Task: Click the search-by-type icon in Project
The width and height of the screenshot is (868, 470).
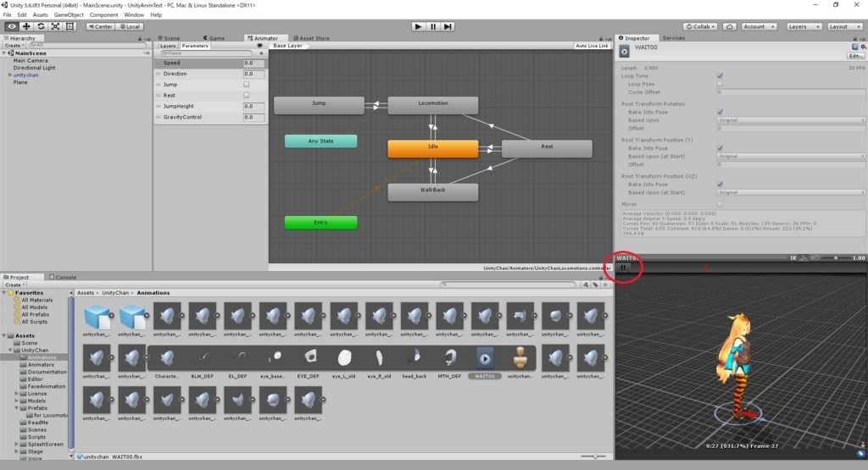Action: coord(586,285)
